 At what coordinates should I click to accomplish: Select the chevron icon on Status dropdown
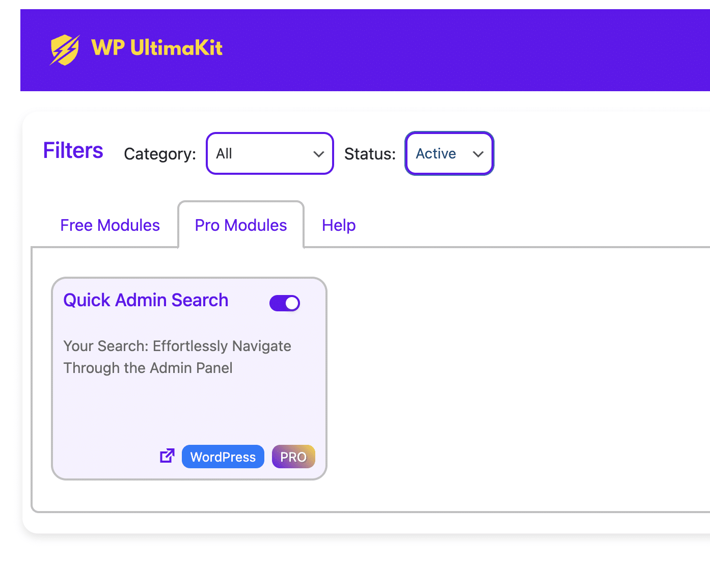[478, 153]
